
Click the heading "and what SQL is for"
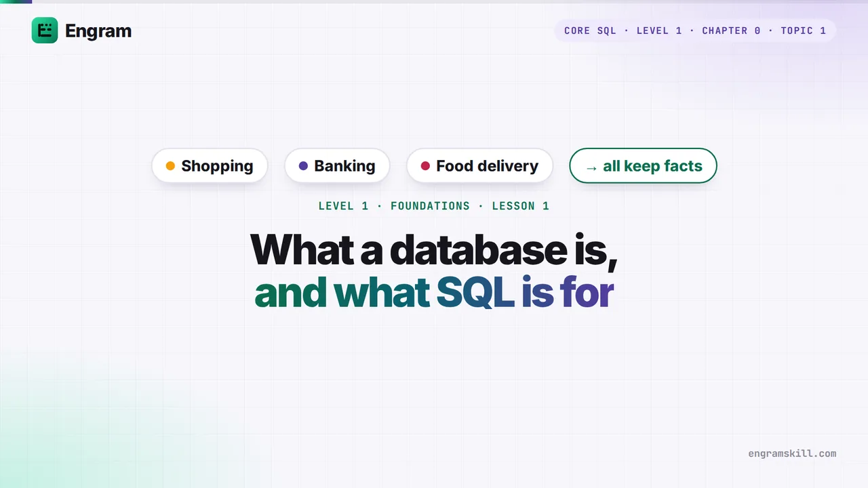point(434,293)
